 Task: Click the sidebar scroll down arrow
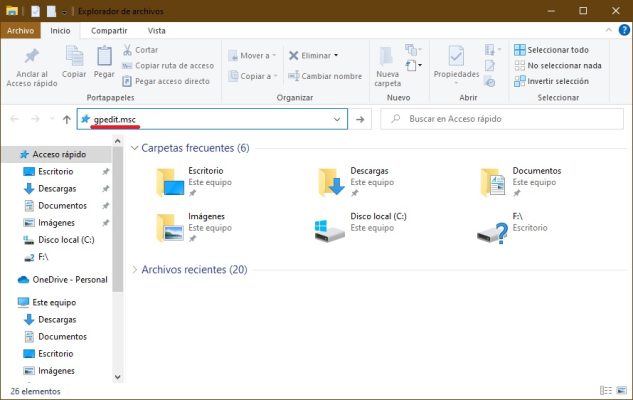pos(117,377)
